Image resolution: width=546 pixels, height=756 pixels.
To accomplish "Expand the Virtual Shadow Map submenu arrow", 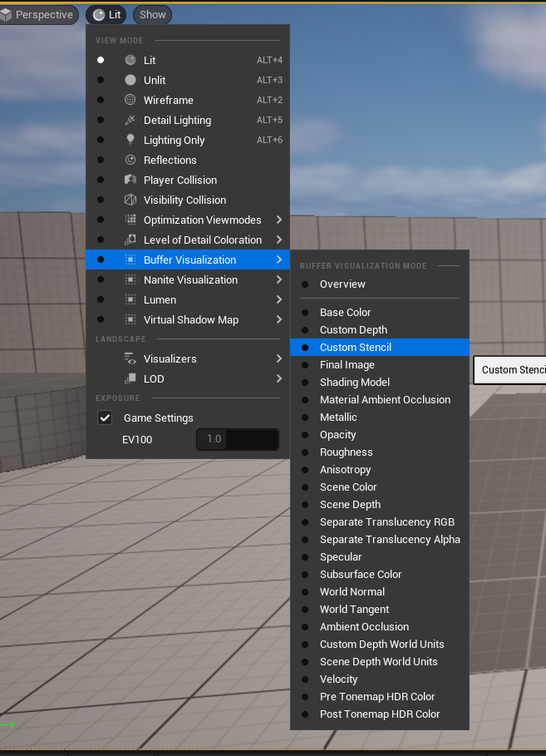I will coord(279,319).
